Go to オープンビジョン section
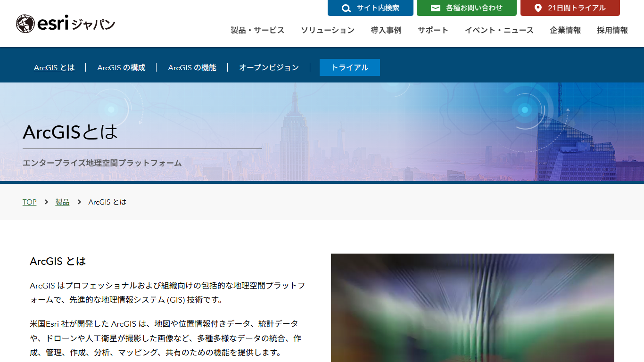Image resolution: width=644 pixels, height=362 pixels. (269, 67)
